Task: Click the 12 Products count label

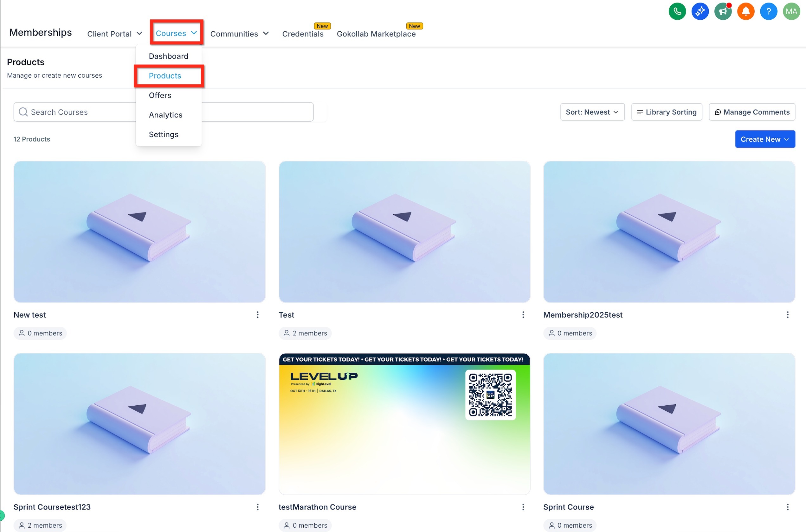Action: pyautogui.click(x=32, y=139)
